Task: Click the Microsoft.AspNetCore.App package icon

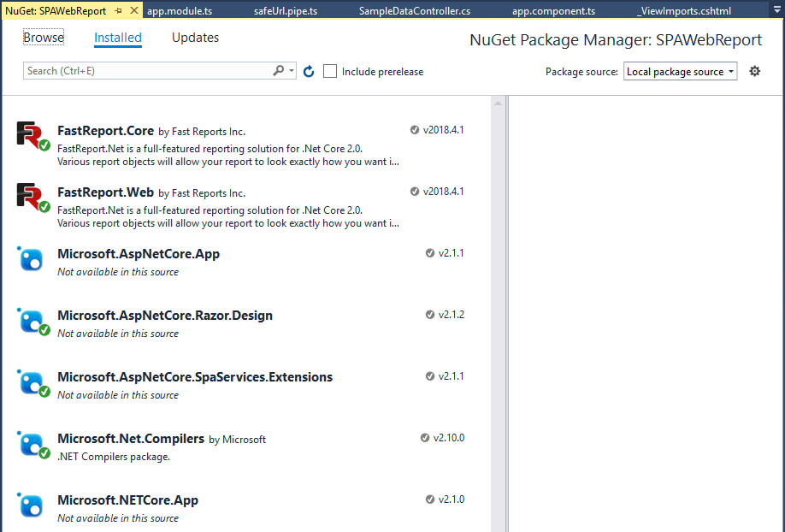Action: [x=31, y=259]
